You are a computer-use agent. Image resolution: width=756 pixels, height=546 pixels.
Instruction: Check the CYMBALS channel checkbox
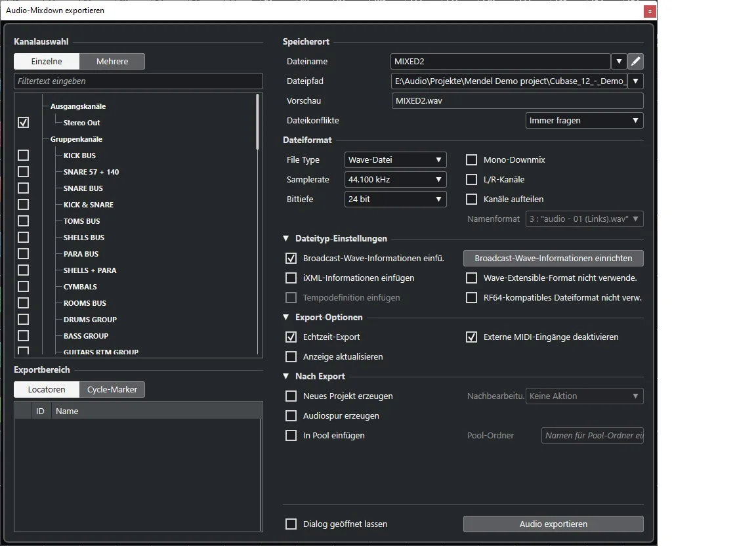(23, 287)
